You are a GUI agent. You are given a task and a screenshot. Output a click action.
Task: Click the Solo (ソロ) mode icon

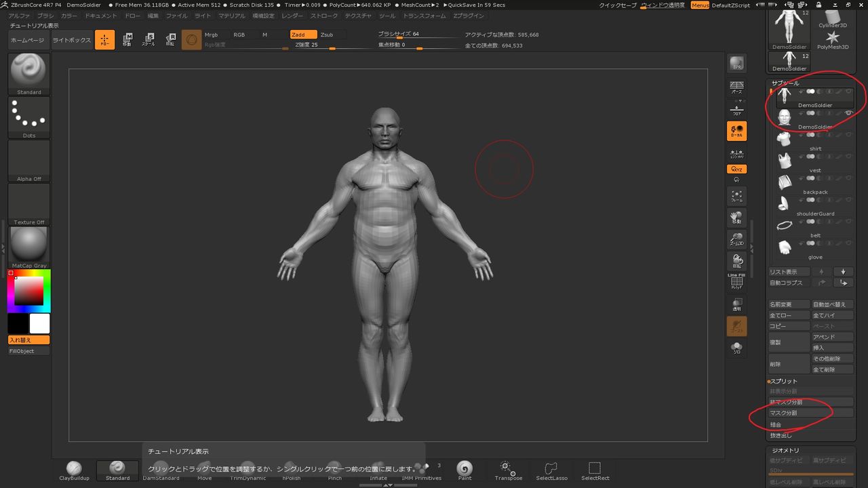tap(736, 348)
